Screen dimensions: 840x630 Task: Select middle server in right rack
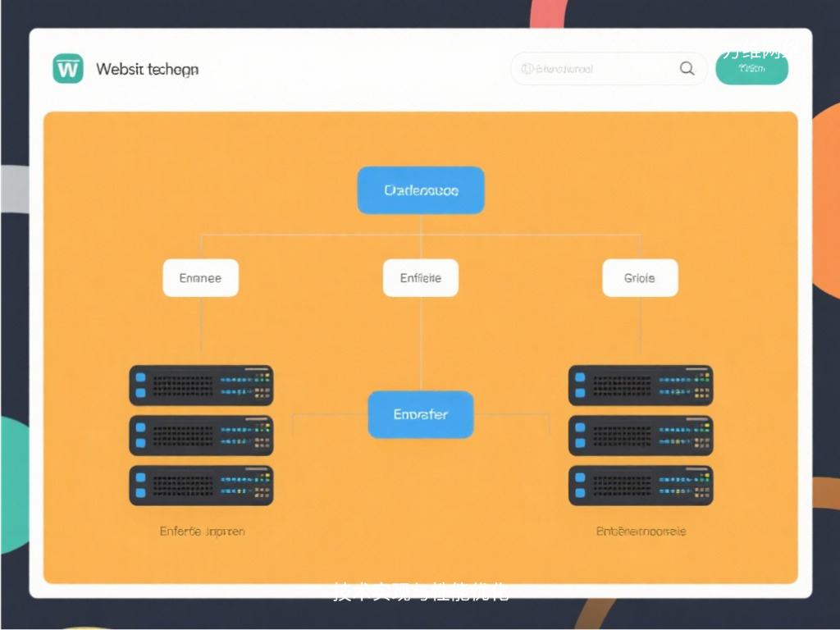pos(641,435)
